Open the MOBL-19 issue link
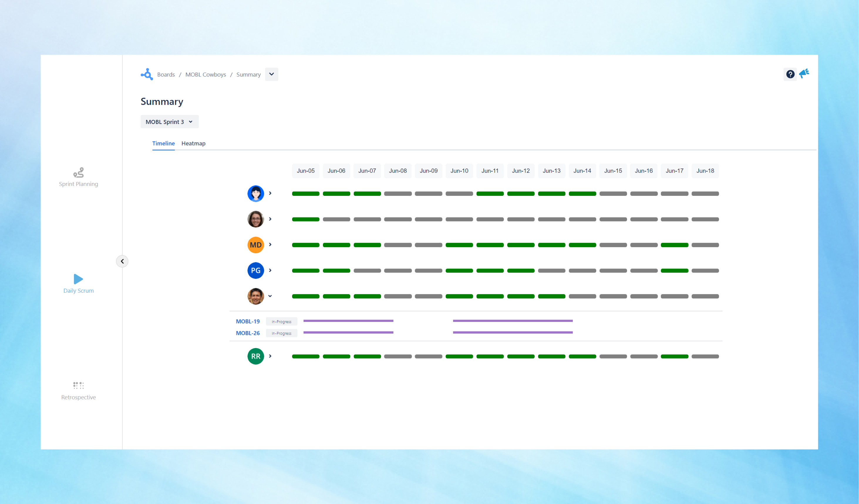Image resolution: width=859 pixels, height=504 pixels. [x=247, y=321]
